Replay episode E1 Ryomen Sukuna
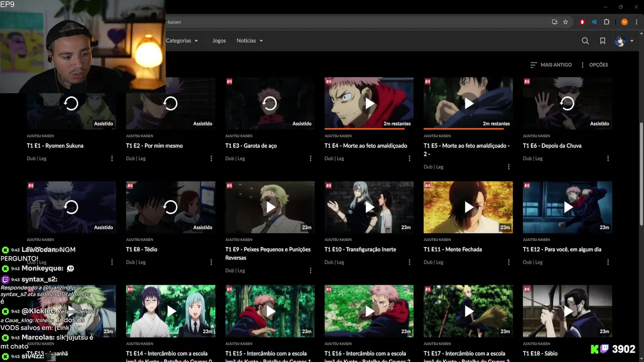 [71, 103]
